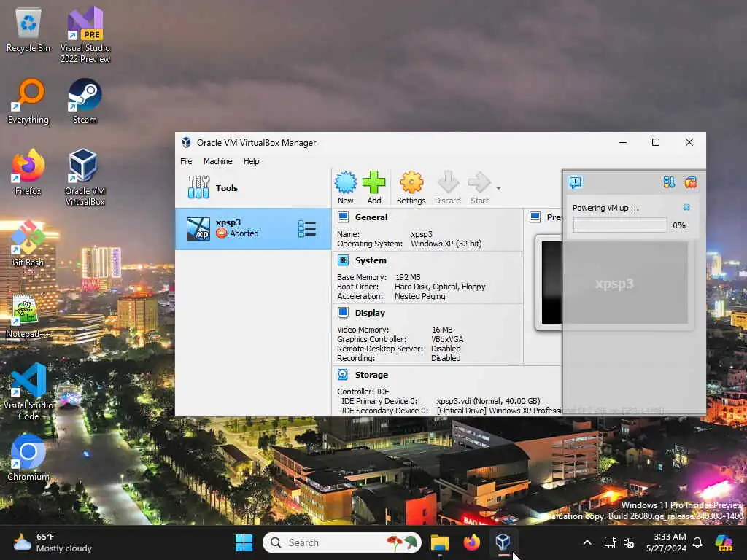Click the Nested Paging acceleration value
Image resolution: width=747 pixels, height=560 pixels.
(419, 296)
